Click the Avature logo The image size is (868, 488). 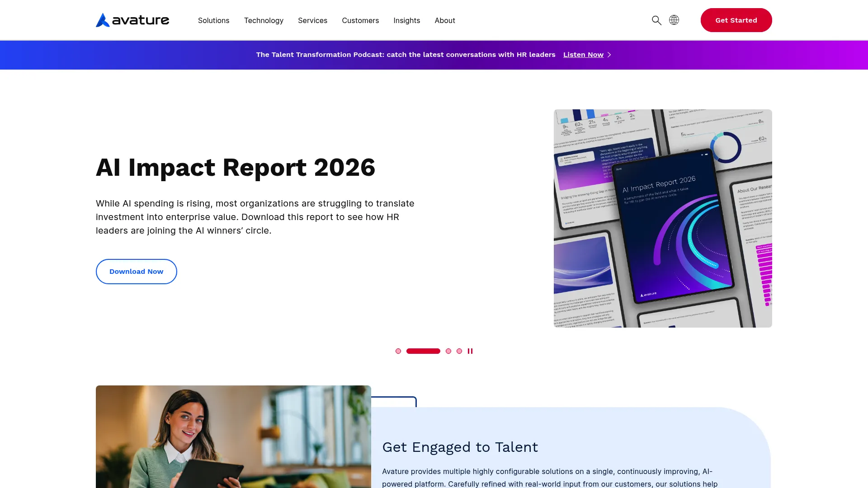pyautogui.click(x=132, y=20)
